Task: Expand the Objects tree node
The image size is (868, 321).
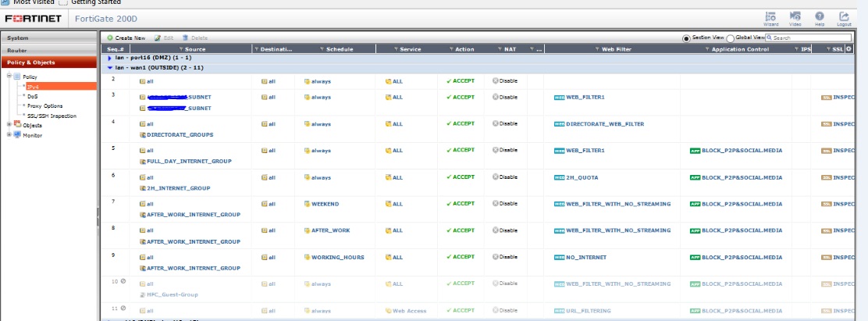Action: pyautogui.click(x=9, y=125)
